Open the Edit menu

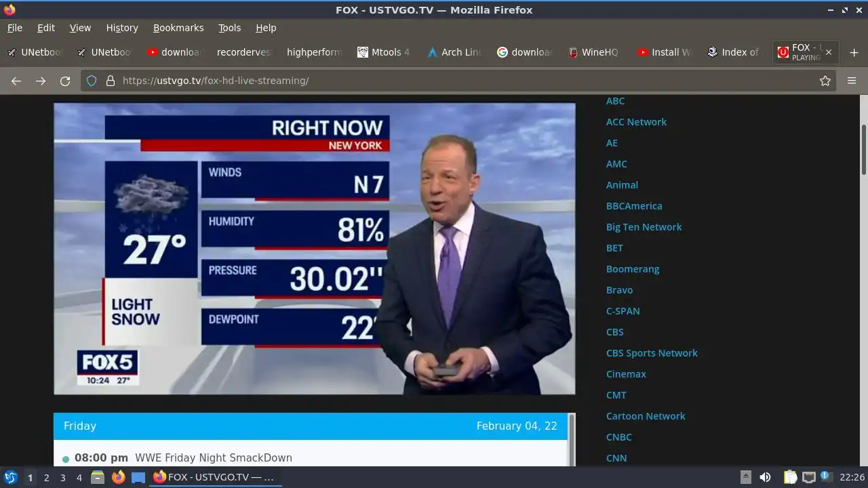pos(46,28)
